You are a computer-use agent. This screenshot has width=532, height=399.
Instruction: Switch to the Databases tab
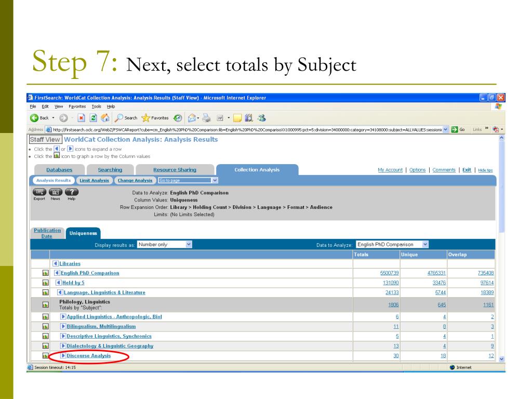(59, 170)
